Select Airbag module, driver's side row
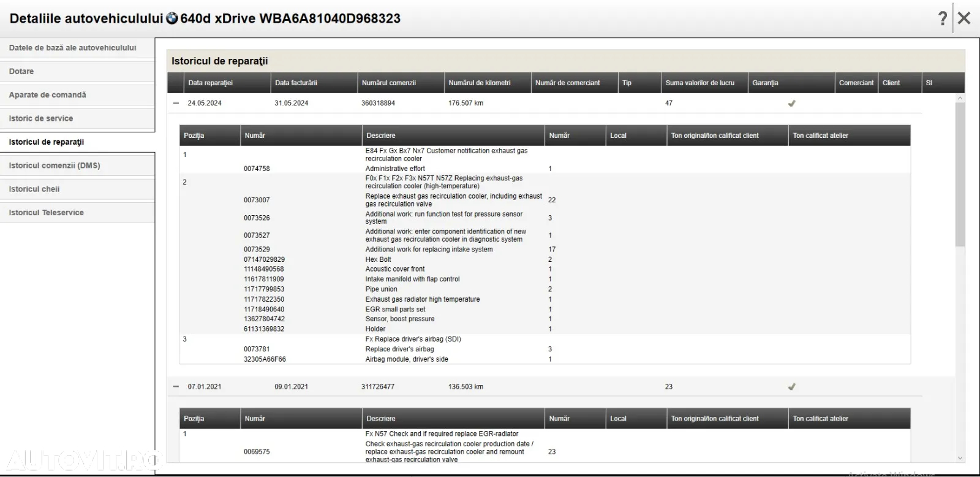 pyautogui.click(x=545, y=359)
